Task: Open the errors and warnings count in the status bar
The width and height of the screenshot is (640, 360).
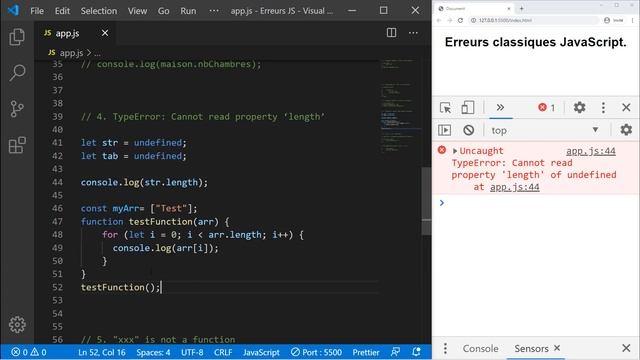Action: [29, 352]
